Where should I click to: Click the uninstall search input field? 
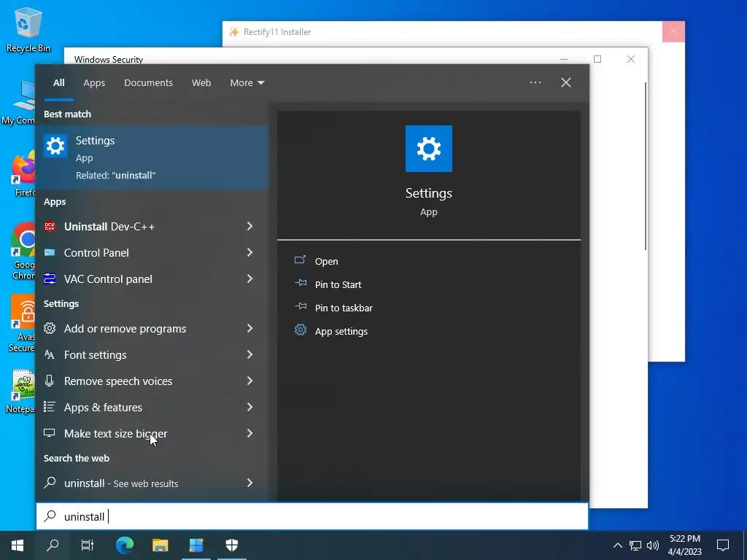point(312,516)
